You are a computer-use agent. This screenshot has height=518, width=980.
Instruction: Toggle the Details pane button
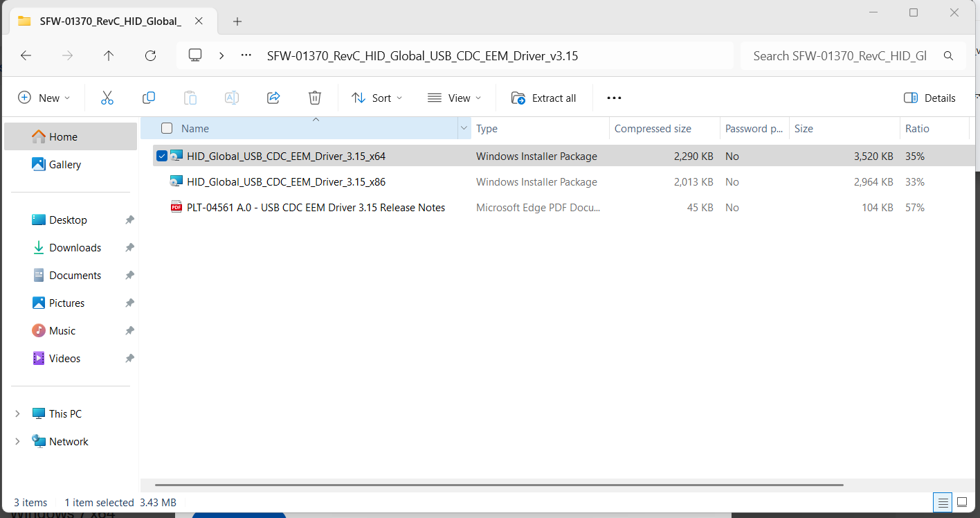coord(929,98)
